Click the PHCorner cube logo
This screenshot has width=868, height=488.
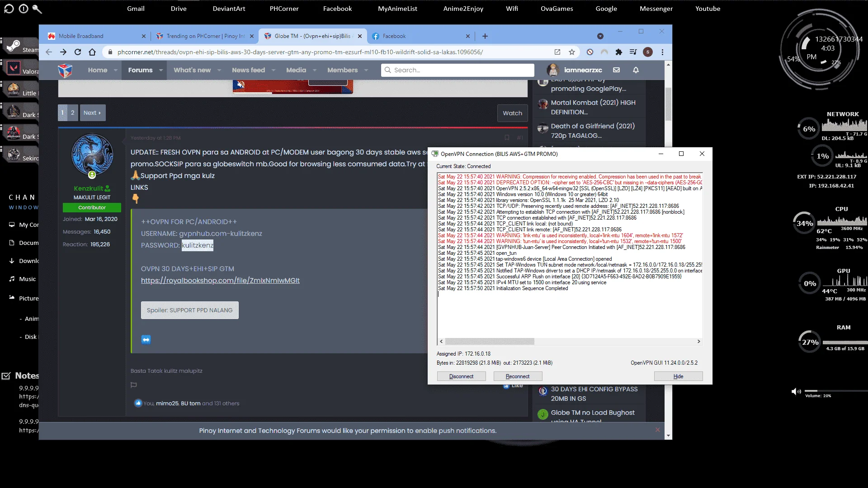(65, 70)
